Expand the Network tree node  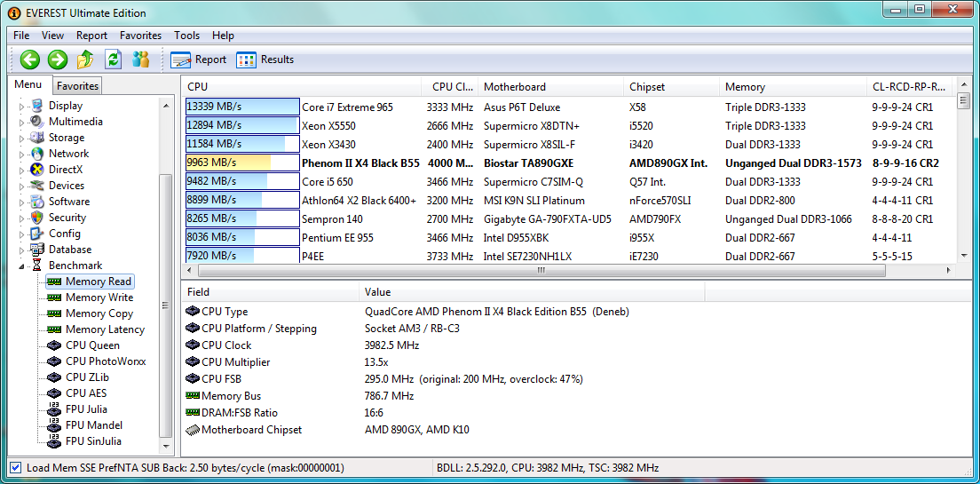(x=22, y=154)
